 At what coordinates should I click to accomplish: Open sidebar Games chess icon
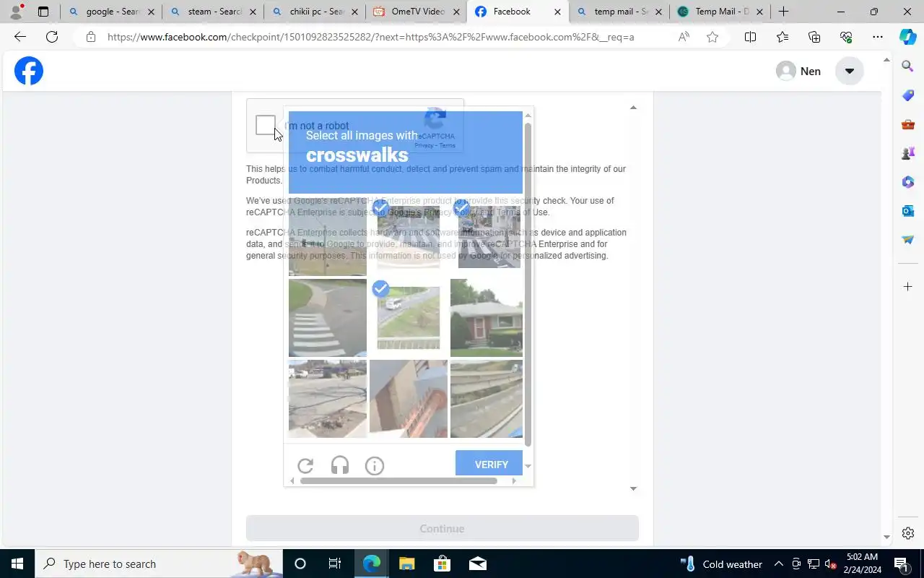click(908, 153)
